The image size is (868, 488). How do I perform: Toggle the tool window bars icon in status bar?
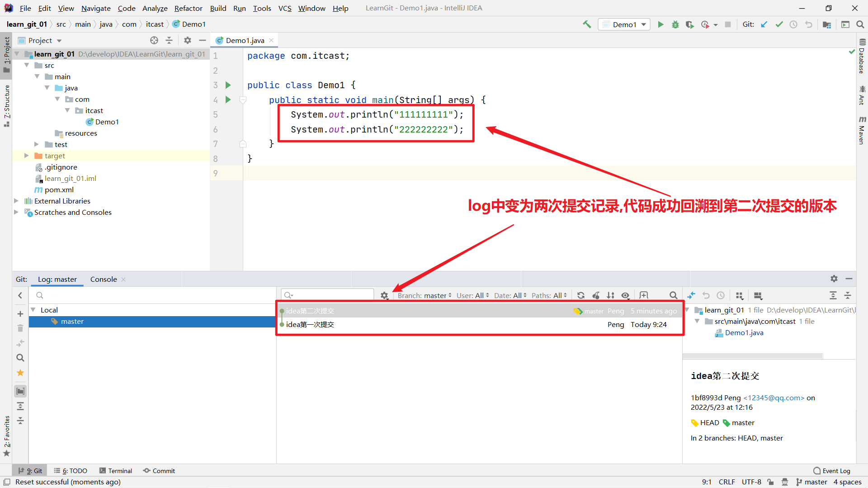coord(7,482)
